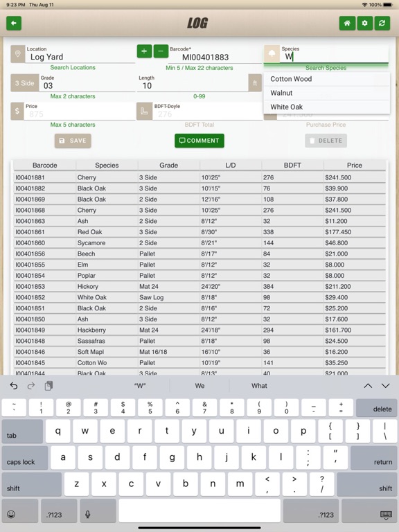Tap the location pin icon
The width and height of the screenshot is (399, 532).
click(17, 54)
